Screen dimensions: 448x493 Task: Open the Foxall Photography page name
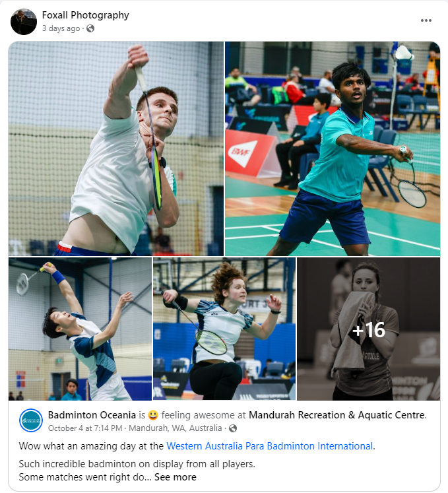coord(86,15)
